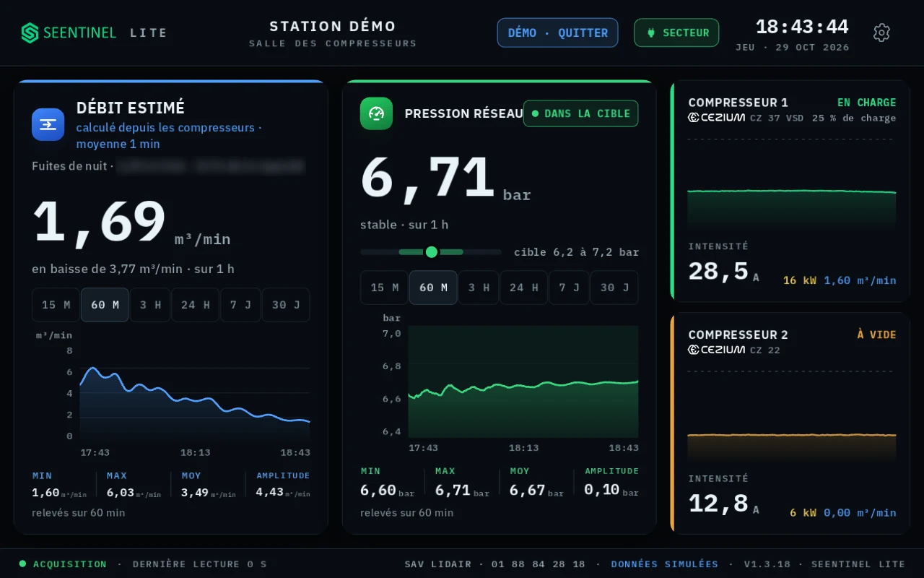Click the Cezium logo under Compresseur 1
This screenshot has width=924, height=578.
[x=717, y=118]
